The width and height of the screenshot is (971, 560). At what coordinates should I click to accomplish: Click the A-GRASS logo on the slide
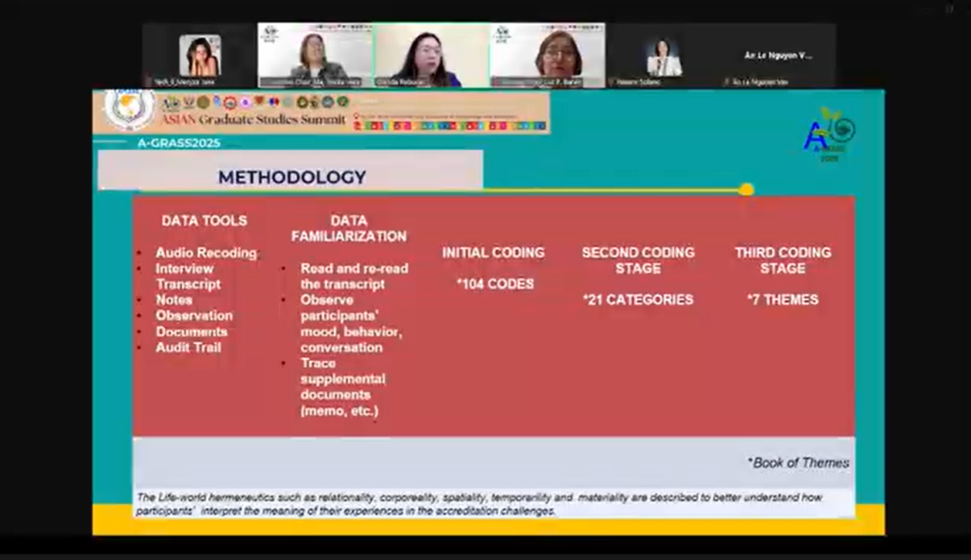[x=828, y=135]
